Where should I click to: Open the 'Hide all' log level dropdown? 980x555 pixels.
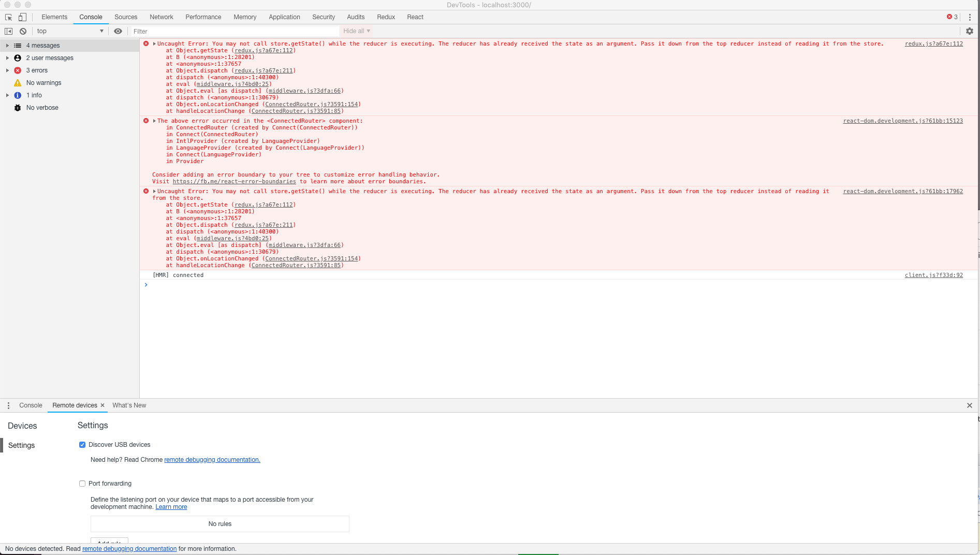point(356,31)
